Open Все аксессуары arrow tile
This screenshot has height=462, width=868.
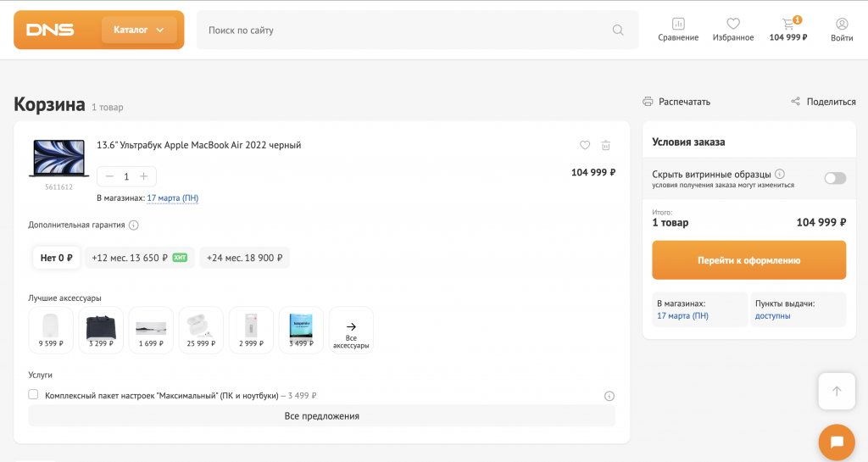(351, 331)
